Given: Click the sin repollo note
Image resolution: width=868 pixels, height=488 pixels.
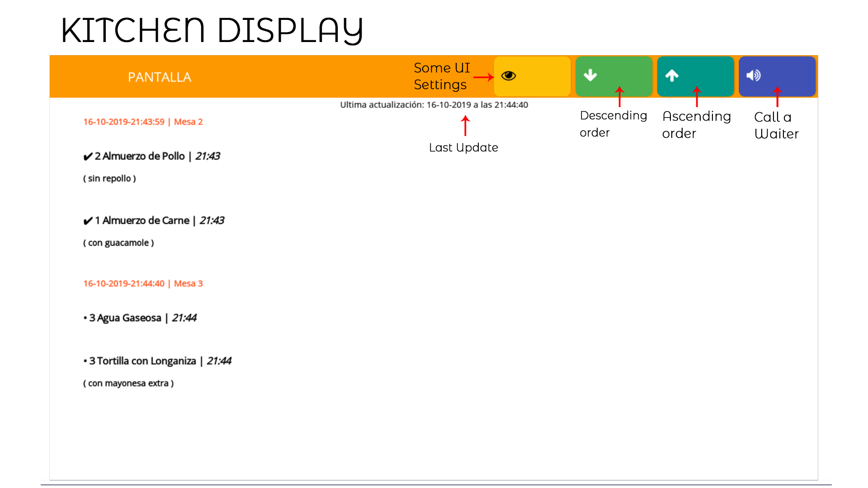Looking at the screenshot, I should point(109,178).
